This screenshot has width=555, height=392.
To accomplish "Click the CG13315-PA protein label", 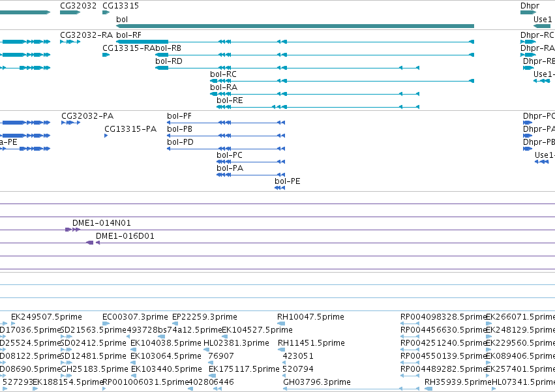I will coord(130,129).
